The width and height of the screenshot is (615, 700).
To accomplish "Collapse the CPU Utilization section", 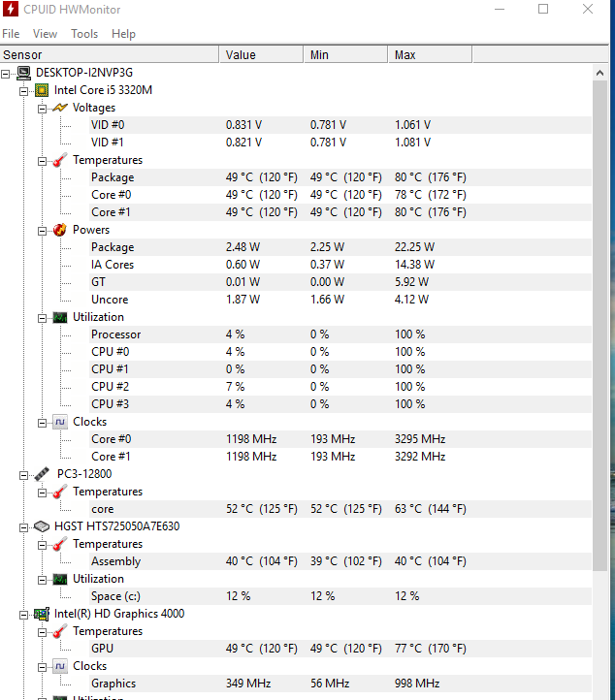I will click(42, 318).
